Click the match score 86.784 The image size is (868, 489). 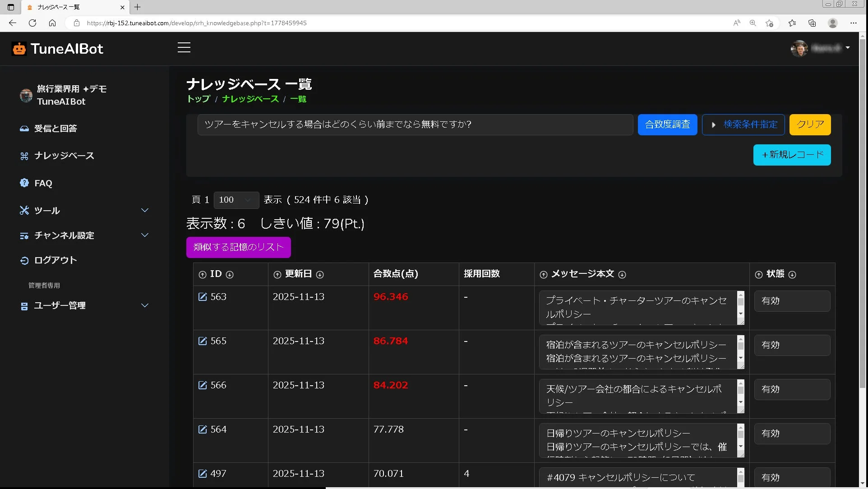pos(391,341)
